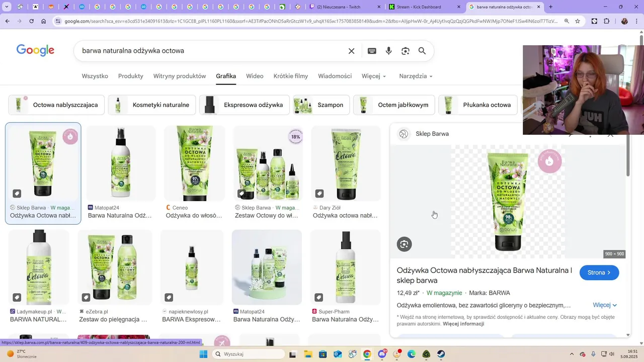Open a new browser tab

pos(550,7)
